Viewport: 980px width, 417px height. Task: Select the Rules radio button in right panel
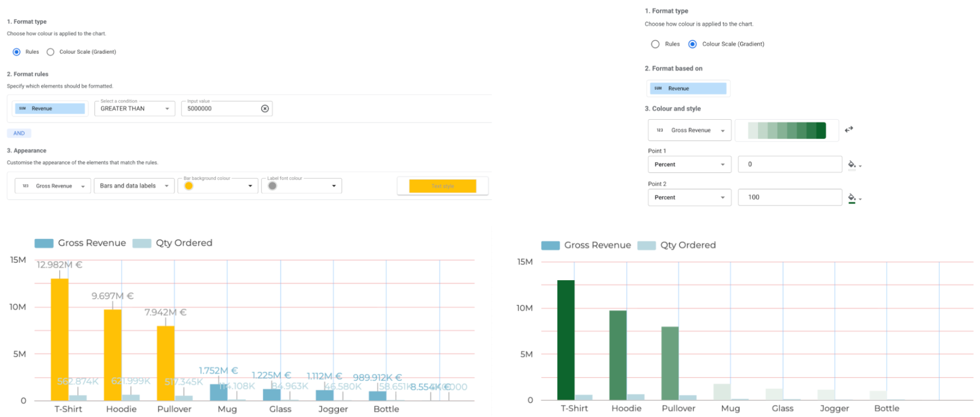[x=655, y=44]
